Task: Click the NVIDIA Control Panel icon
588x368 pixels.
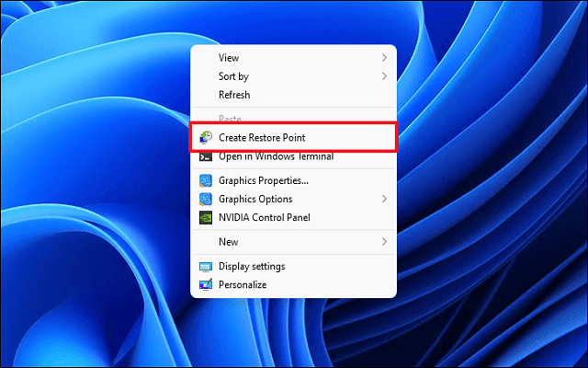Action: [x=206, y=217]
